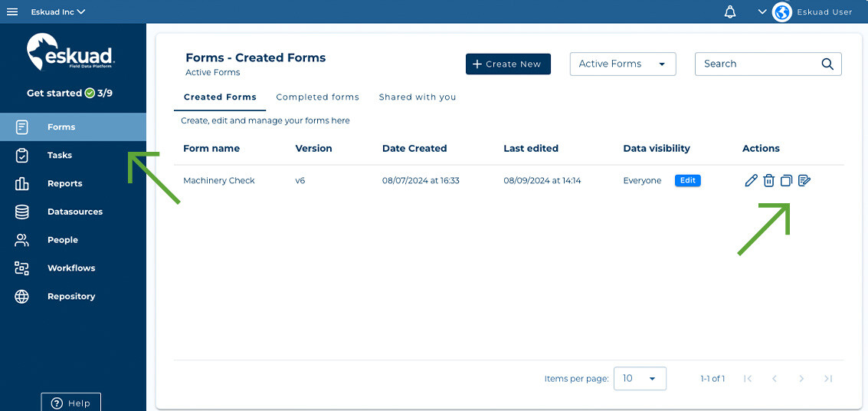Open People in the sidebar
868x411 pixels.
coord(73,240)
